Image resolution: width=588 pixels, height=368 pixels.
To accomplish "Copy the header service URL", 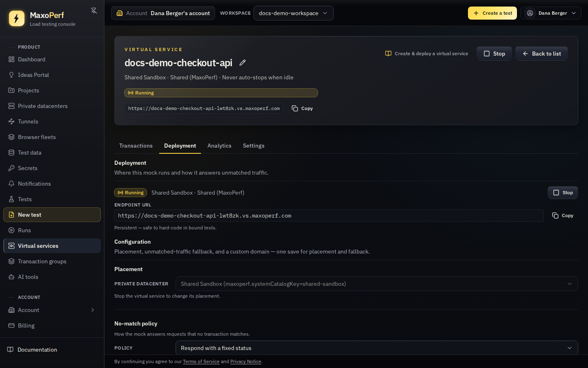I will [x=302, y=108].
